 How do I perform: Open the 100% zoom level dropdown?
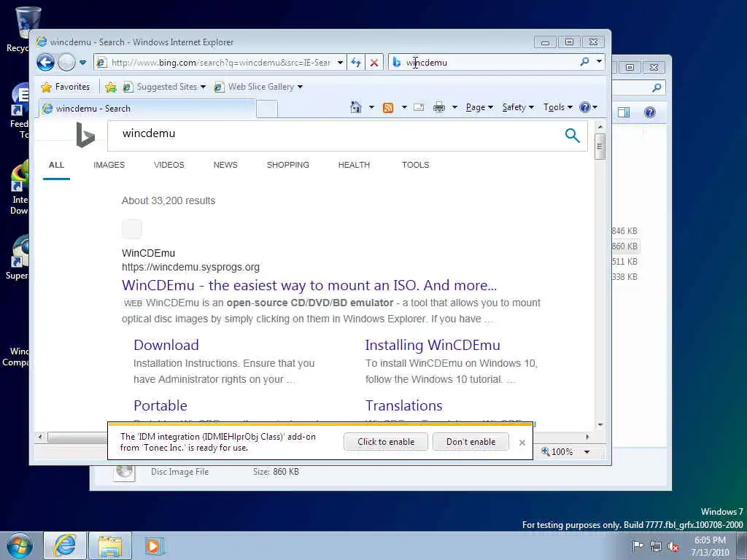click(x=587, y=452)
